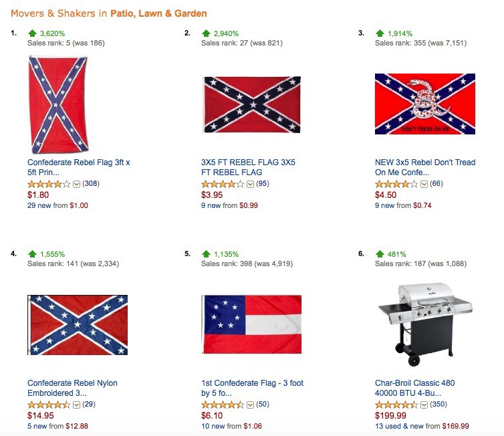Open the Patio, Lawn & Garden category link
Screen dimensions: 504x436
pos(158,13)
